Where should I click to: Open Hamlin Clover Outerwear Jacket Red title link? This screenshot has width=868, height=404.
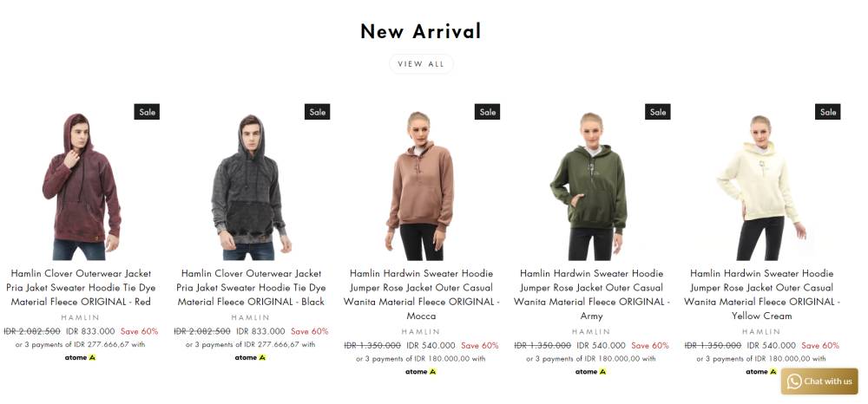tap(81, 287)
